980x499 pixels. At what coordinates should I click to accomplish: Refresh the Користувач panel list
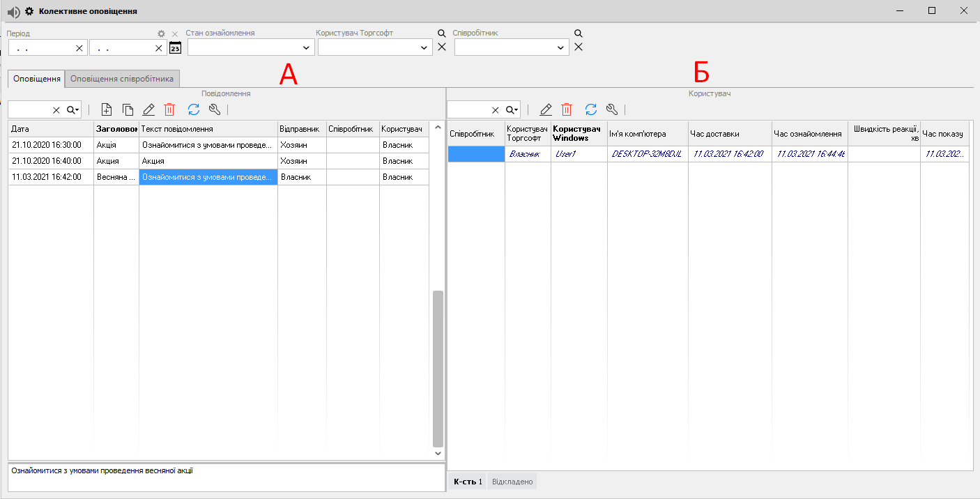[591, 109]
